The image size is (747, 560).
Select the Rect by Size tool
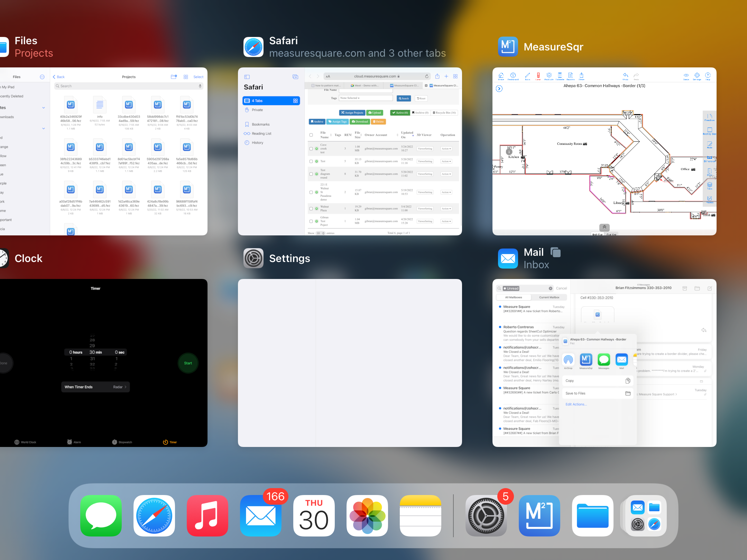tap(709, 131)
